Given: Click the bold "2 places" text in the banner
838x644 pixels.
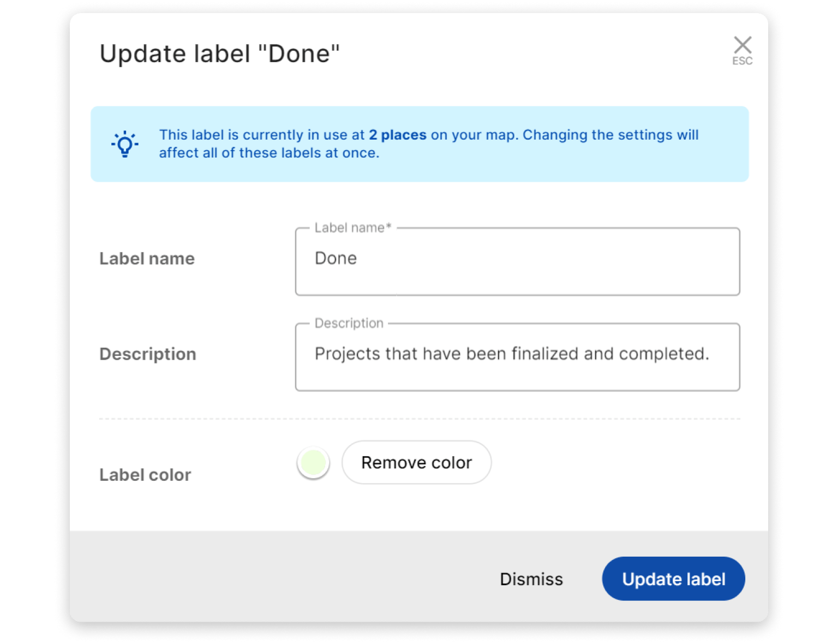Looking at the screenshot, I should coord(398,135).
